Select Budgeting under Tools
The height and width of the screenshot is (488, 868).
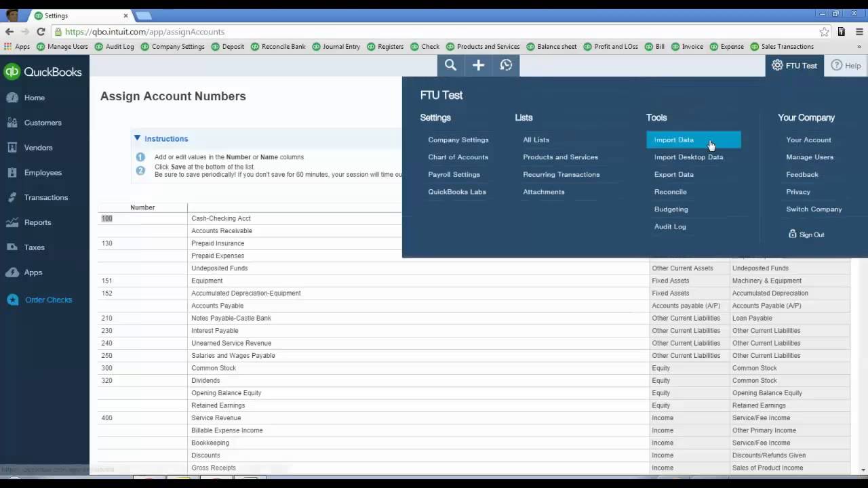(671, 209)
